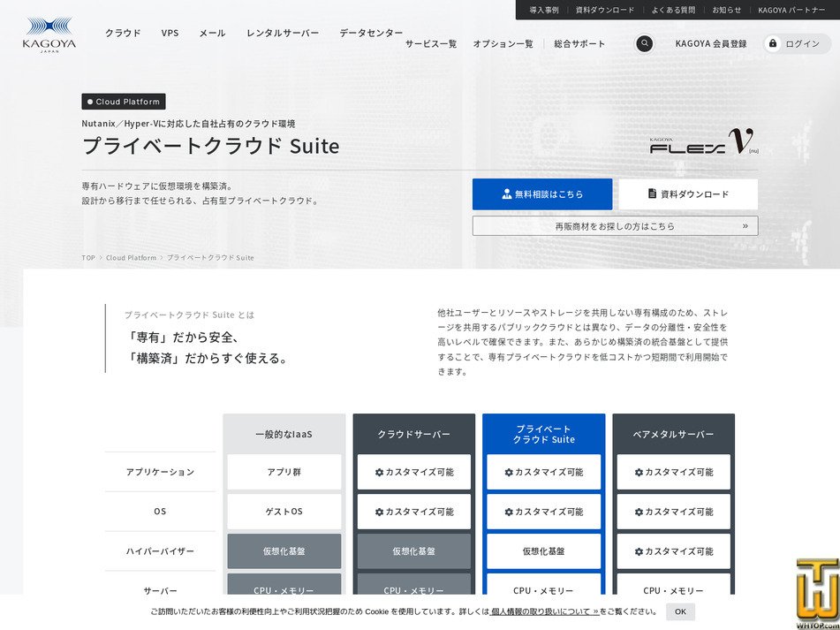Screen dimensions: 840x630
Task: Open 総合サポート page
Action: click(x=579, y=44)
